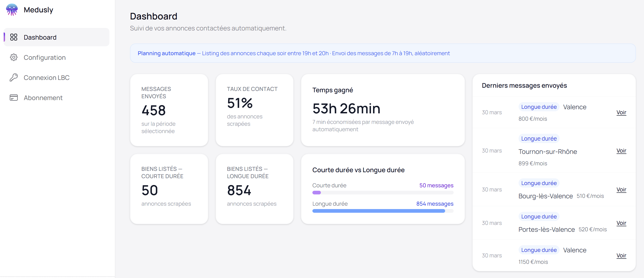Open the Configuration page
644x278 pixels.
tap(44, 57)
